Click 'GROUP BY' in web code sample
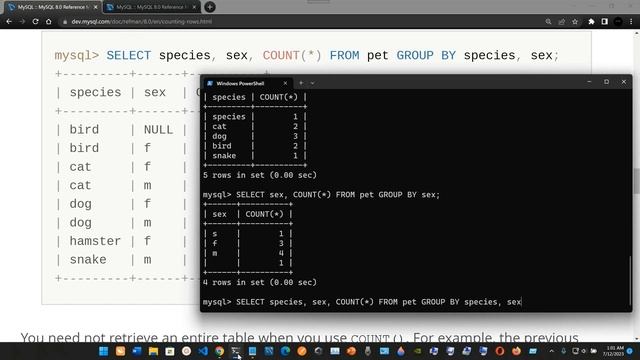 [x=426, y=55]
